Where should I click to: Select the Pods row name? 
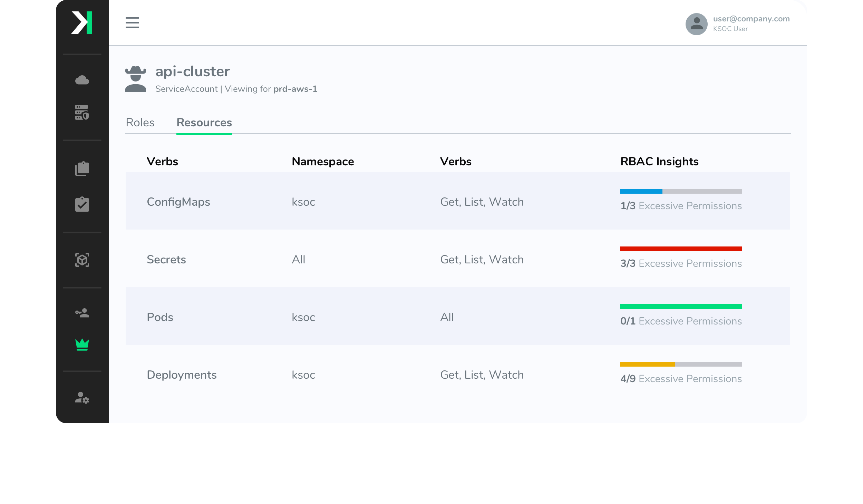point(160,317)
